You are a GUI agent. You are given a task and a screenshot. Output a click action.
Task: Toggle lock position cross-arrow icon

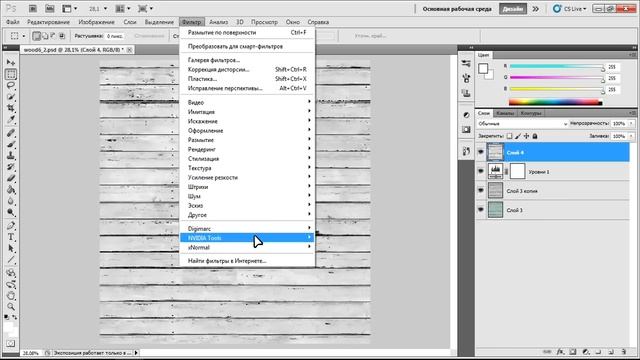coord(527,136)
